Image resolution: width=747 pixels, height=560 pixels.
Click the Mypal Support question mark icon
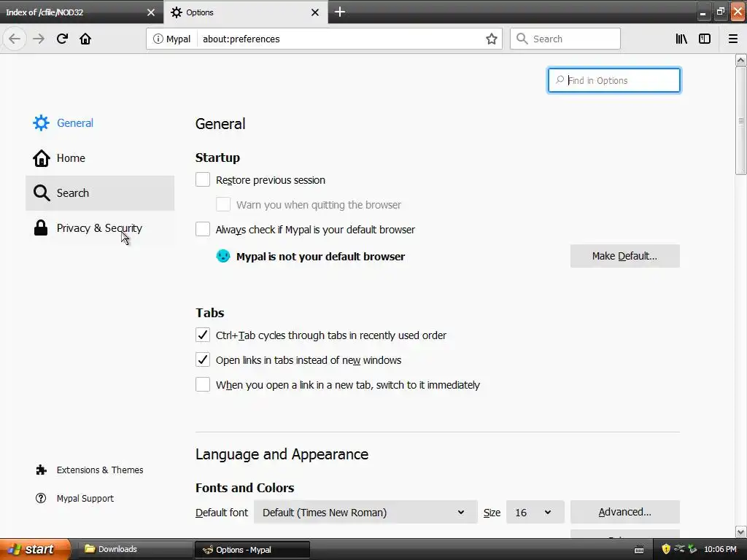tap(41, 498)
